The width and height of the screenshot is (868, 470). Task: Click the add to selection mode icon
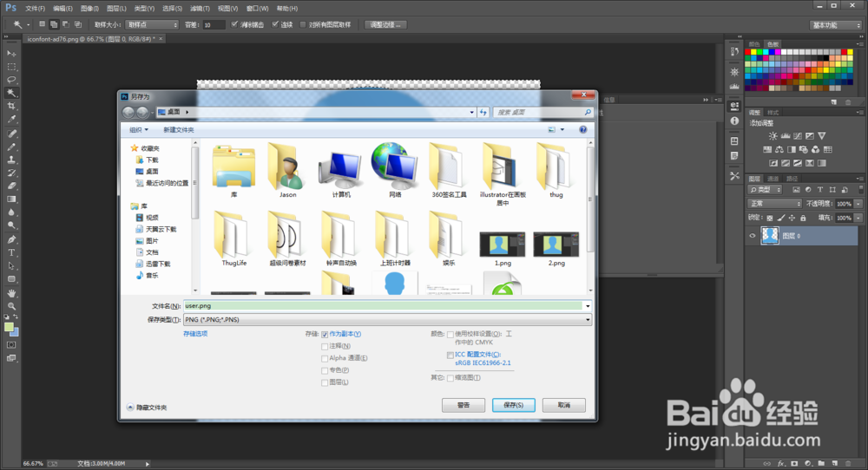(x=54, y=24)
